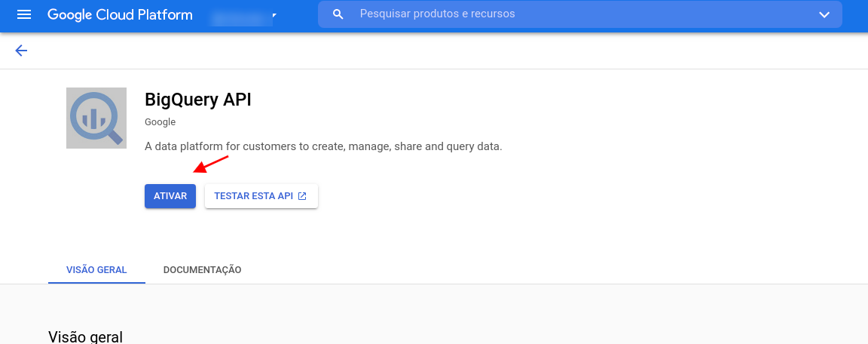Switch to the DOCUMENTAÇÃO tab
Screen dimensions: 868x344
pos(202,270)
